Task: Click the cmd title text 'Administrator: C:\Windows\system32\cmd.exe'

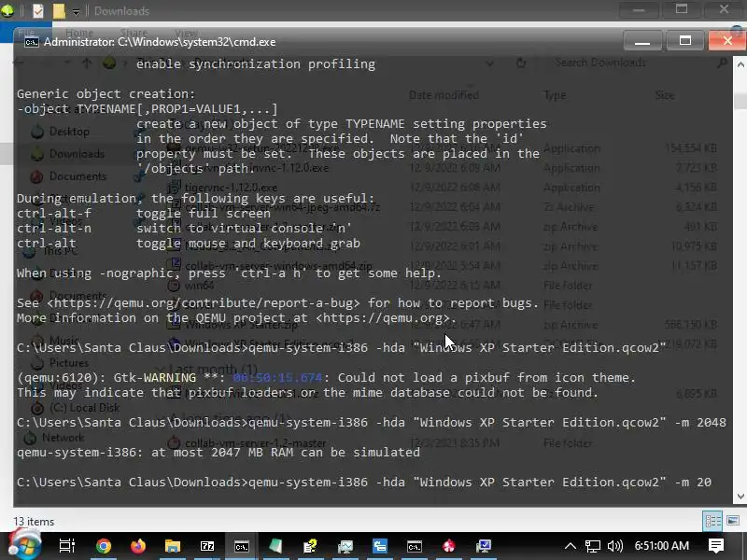Action: point(160,42)
